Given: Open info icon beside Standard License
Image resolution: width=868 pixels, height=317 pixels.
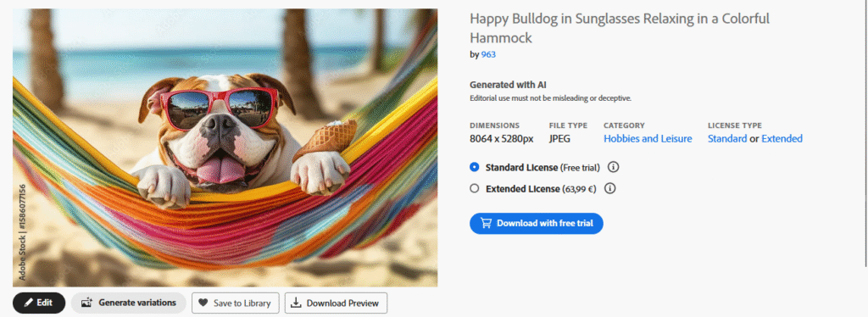Looking at the screenshot, I should (x=613, y=167).
